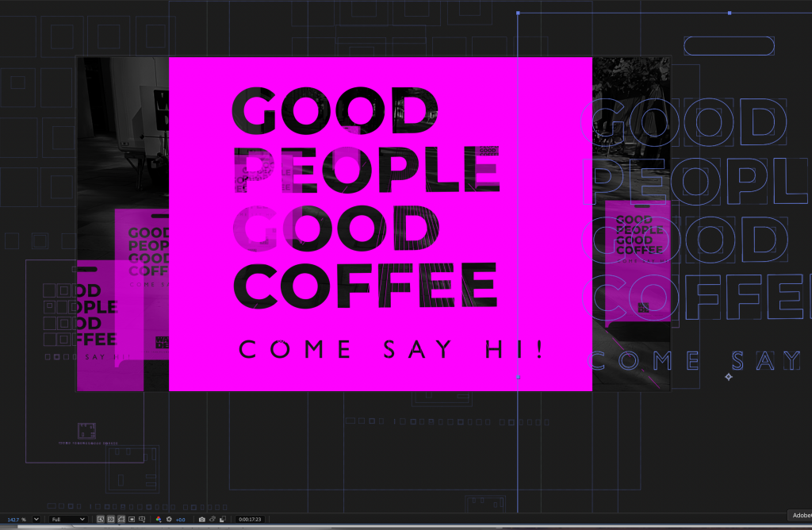Viewport: 812px width, 530px height.
Task: Click the selected layer's left-middle bounding handle
Action: point(518,377)
